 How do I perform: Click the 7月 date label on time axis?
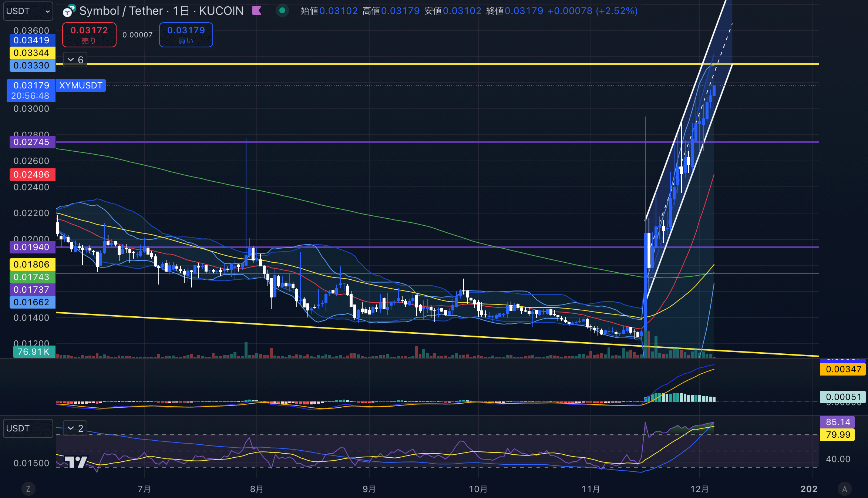[x=144, y=489]
